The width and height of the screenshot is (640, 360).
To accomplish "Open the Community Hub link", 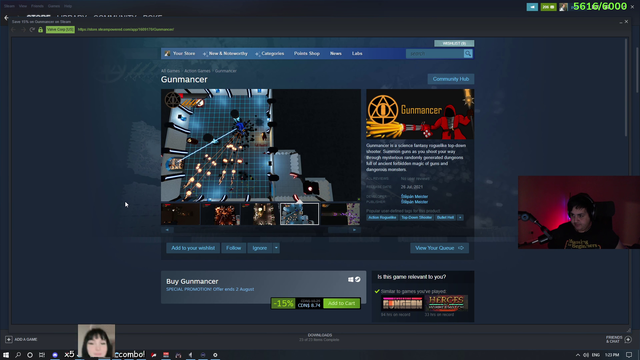I will point(451,79).
